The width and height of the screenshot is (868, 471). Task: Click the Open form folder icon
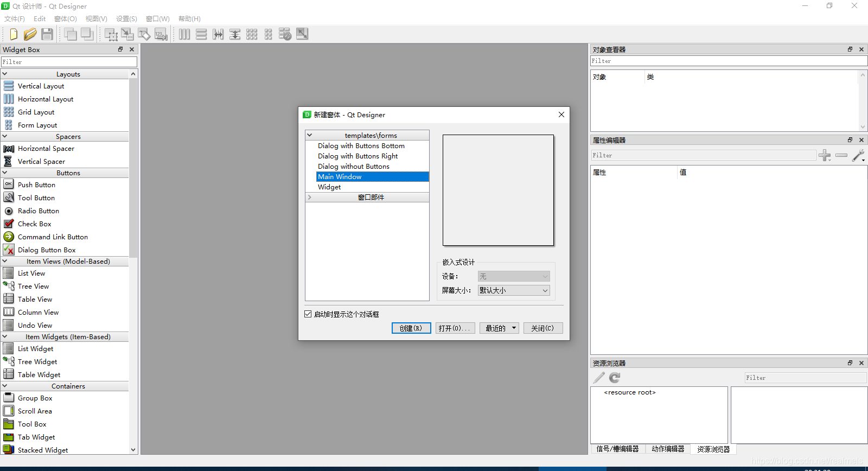click(30, 34)
